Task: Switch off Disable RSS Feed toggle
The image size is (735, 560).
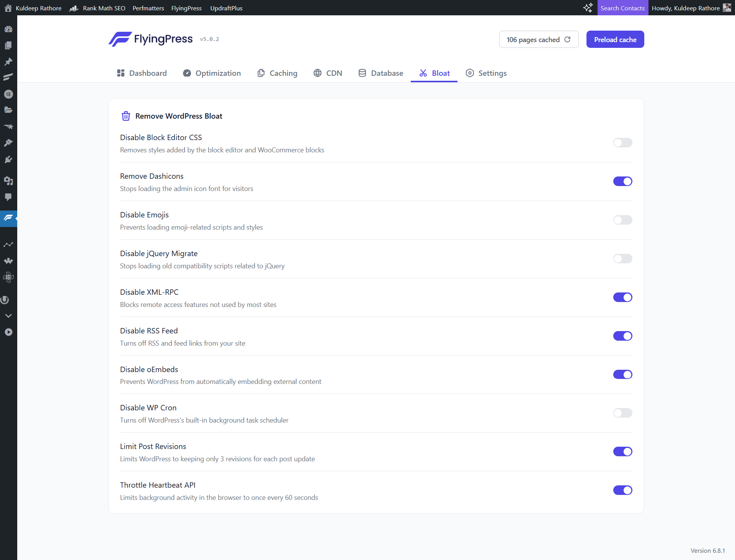Action: pos(622,336)
